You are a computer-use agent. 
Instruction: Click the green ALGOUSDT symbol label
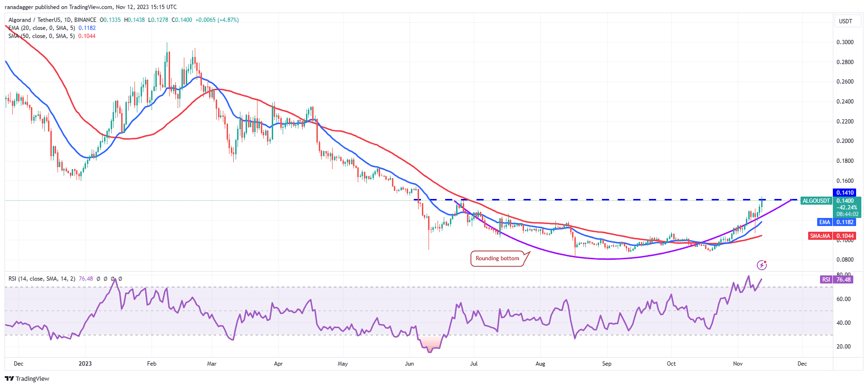(x=816, y=201)
